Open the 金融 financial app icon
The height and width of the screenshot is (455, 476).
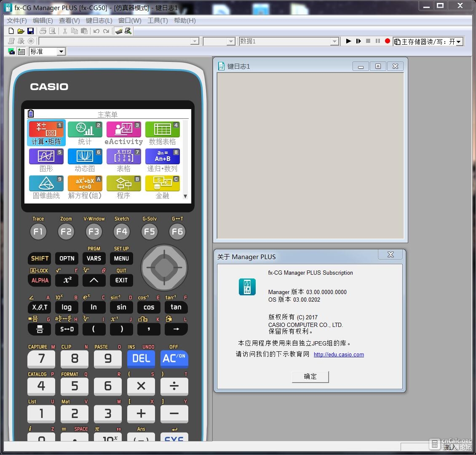point(163,187)
